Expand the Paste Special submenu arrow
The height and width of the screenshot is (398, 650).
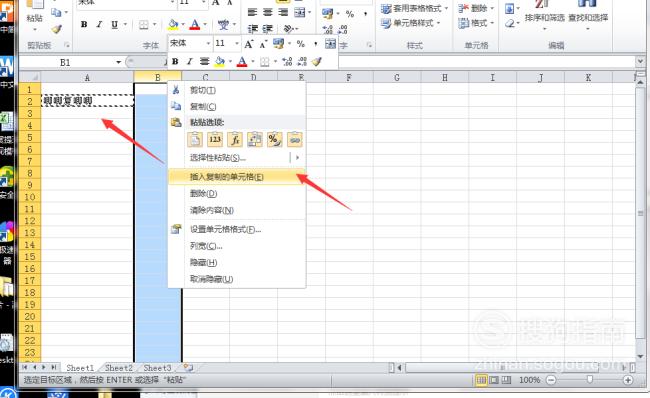297,158
